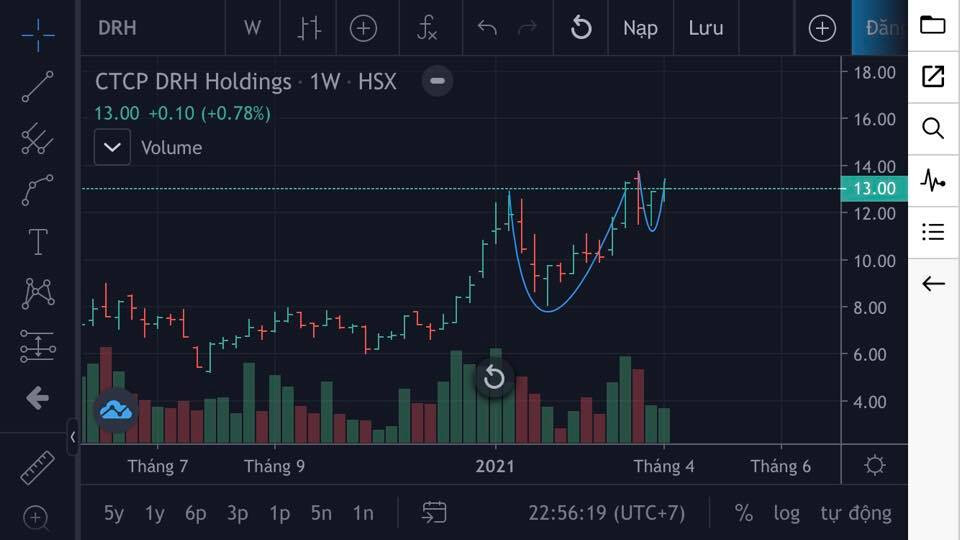This screenshot has width=960, height=540.
Task: Select the long/short position measurement tool
Action: pos(38,346)
